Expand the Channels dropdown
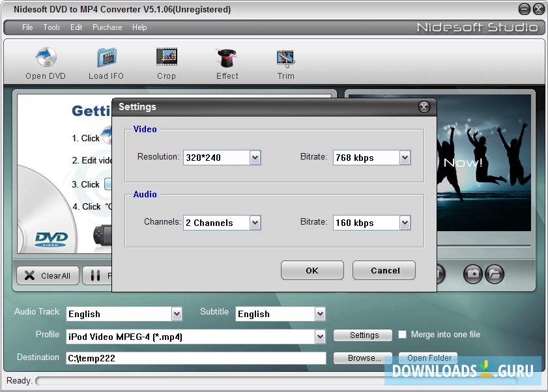This screenshot has height=392, width=548. pyautogui.click(x=255, y=223)
